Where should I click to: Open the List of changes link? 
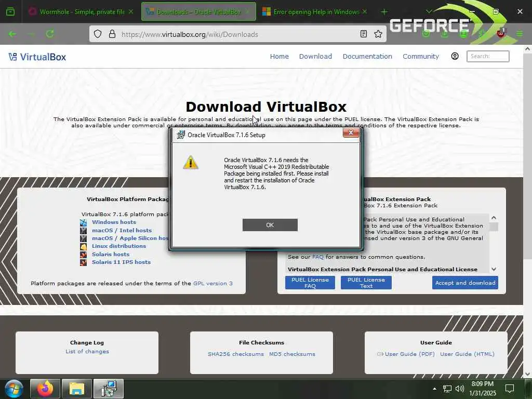point(87,352)
